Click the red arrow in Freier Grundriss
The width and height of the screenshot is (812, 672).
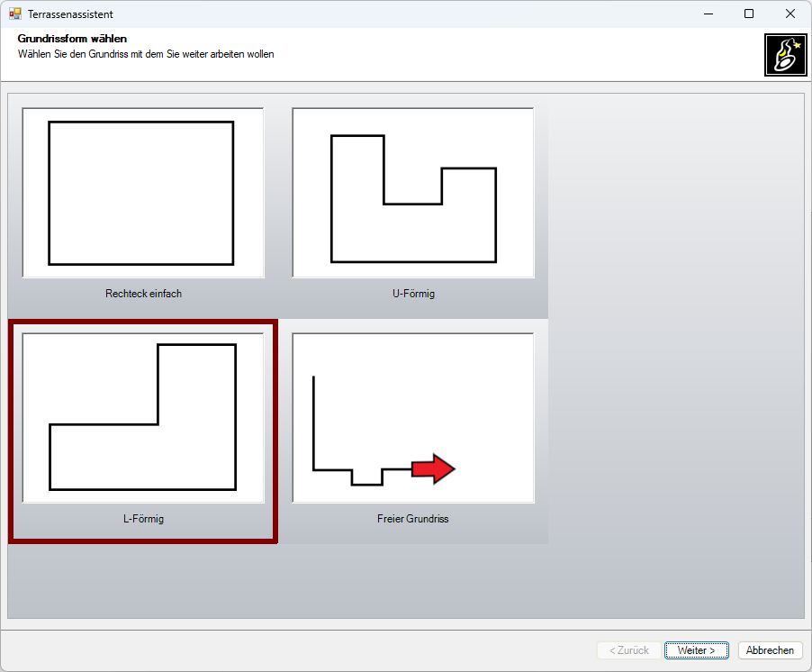click(434, 469)
